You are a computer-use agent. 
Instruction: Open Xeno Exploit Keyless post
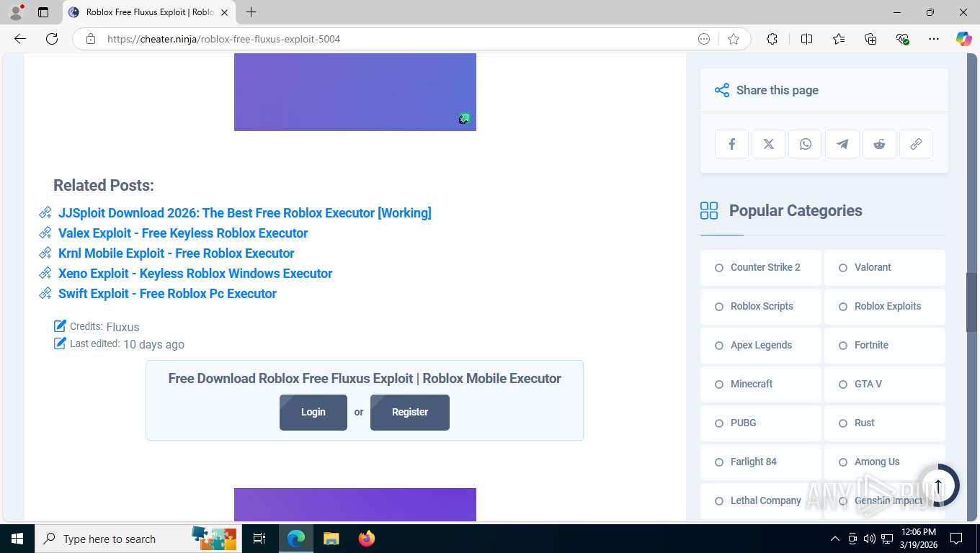click(x=195, y=274)
